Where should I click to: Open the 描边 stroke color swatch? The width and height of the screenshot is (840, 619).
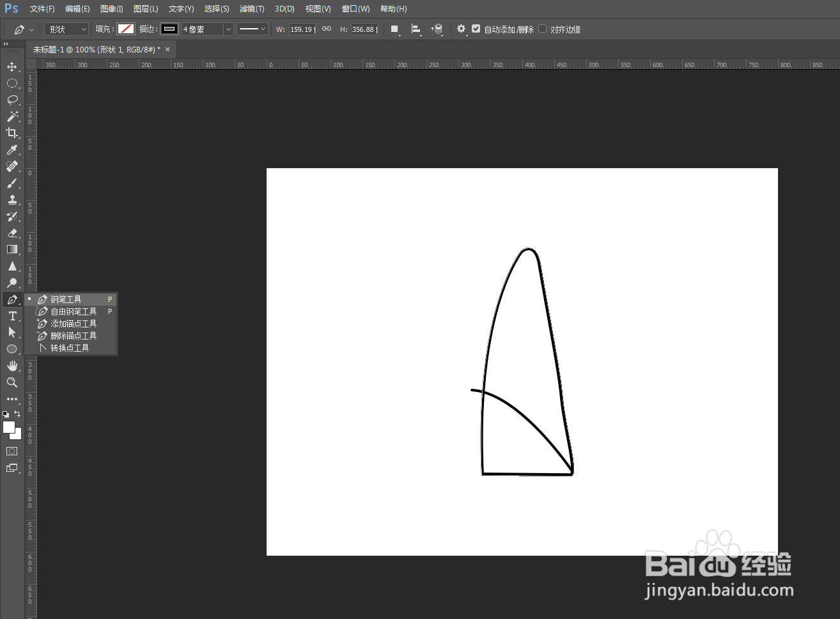pos(169,29)
